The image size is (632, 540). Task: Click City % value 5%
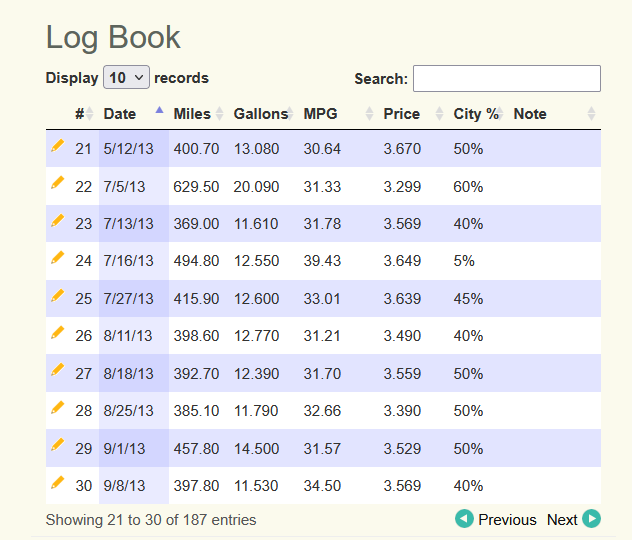(464, 261)
